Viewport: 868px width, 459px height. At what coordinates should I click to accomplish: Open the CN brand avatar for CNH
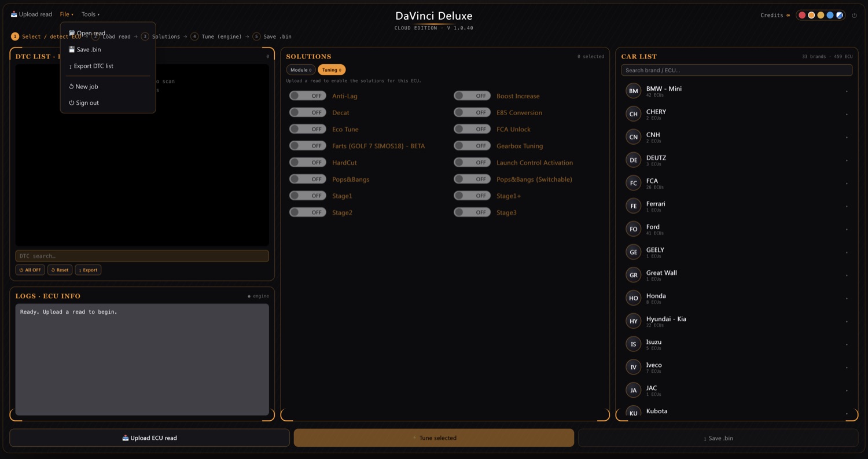tap(634, 137)
